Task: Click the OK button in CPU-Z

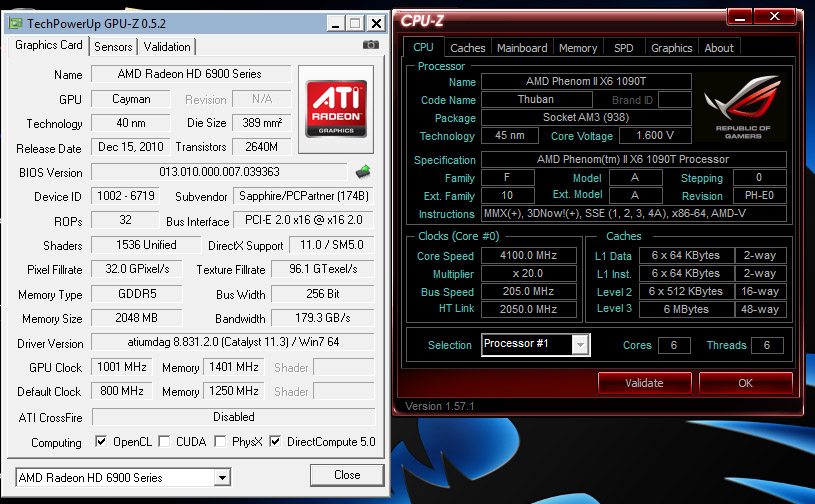Action: tap(745, 383)
